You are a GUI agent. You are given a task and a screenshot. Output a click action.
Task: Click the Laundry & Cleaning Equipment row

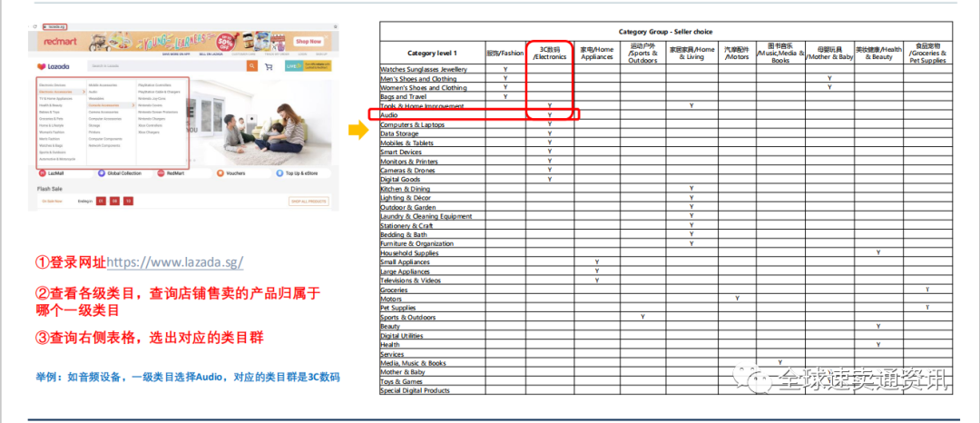point(666,215)
